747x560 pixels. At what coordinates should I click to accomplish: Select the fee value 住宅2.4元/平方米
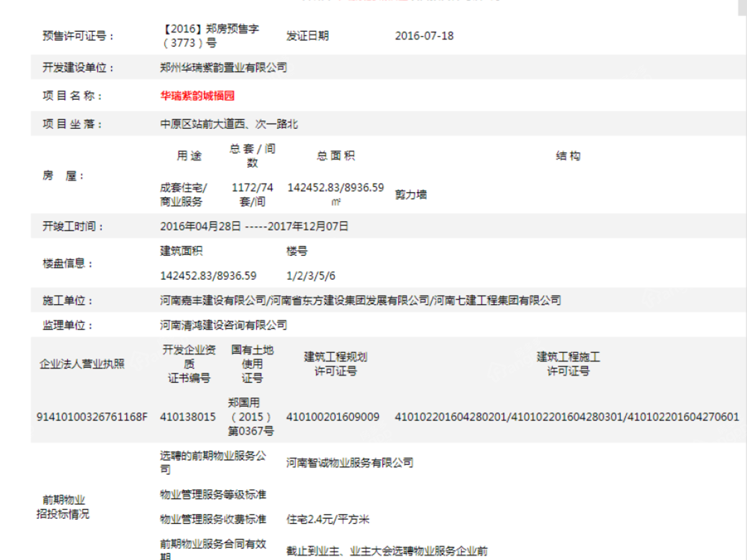tap(328, 520)
